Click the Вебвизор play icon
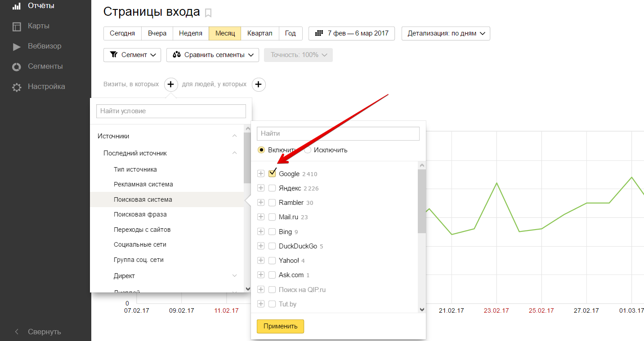 [x=17, y=46]
